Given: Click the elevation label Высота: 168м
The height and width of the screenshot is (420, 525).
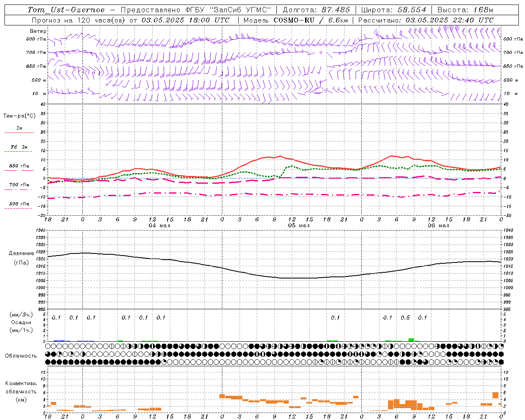Looking at the screenshot, I should (x=465, y=10).
